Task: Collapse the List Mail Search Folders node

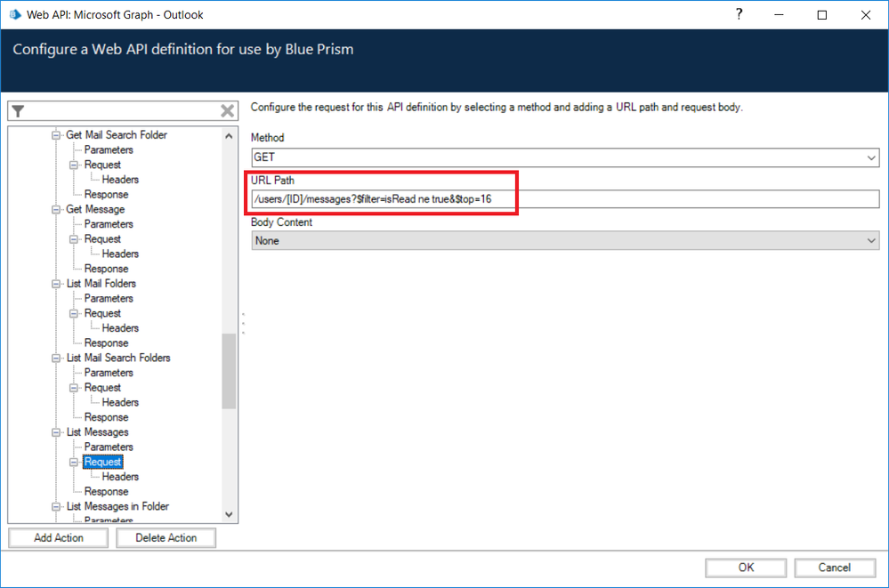Action: coord(56,358)
